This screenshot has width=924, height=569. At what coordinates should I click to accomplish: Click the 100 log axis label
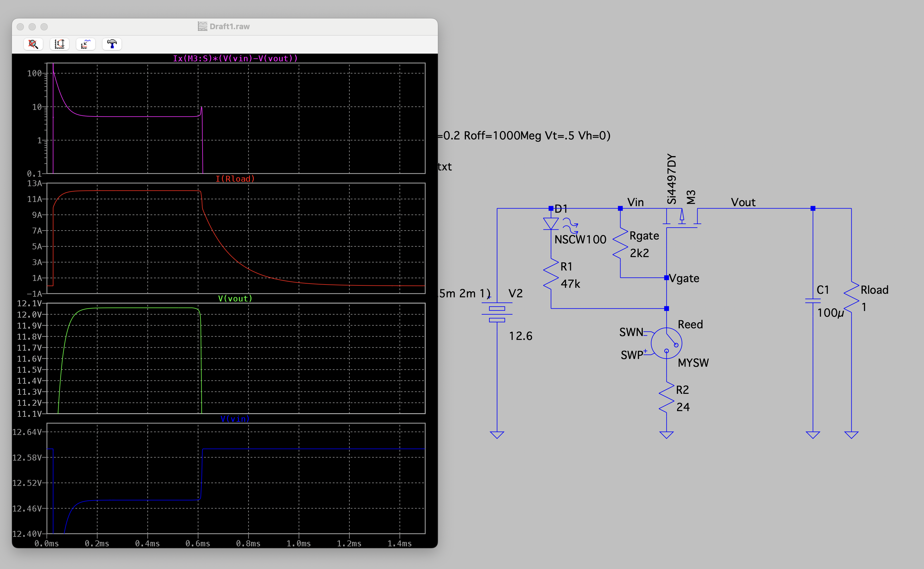(x=34, y=73)
